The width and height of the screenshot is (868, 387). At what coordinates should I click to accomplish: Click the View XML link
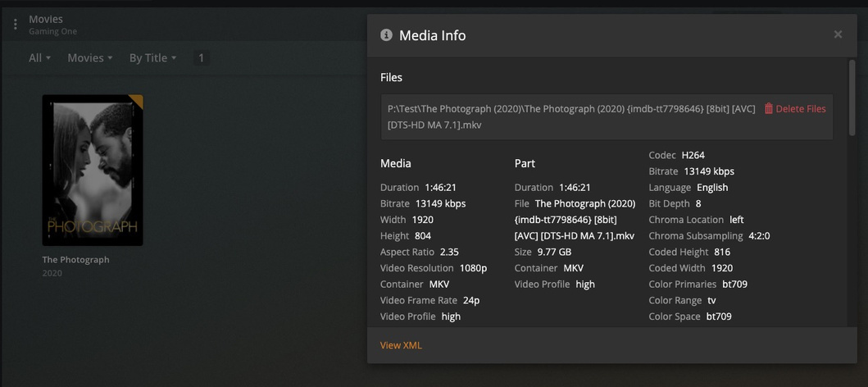pyautogui.click(x=401, y=345)
